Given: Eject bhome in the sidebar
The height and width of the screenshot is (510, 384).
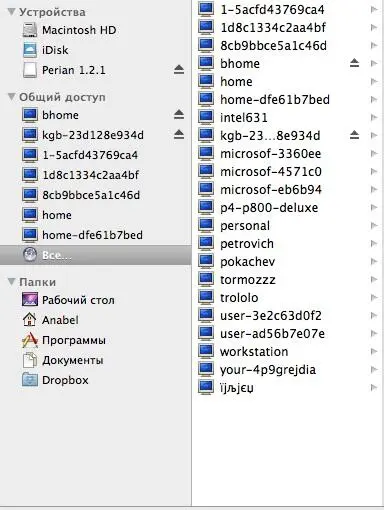Looking at the screenshot, I should coord(179,115).
